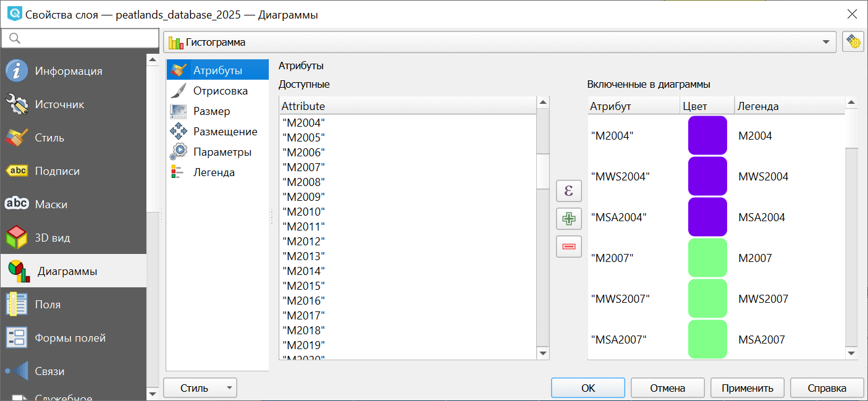This screenshot has height=401, width=868.
Task: Remove attribute using red minus icon
Action: click(568, 247)
